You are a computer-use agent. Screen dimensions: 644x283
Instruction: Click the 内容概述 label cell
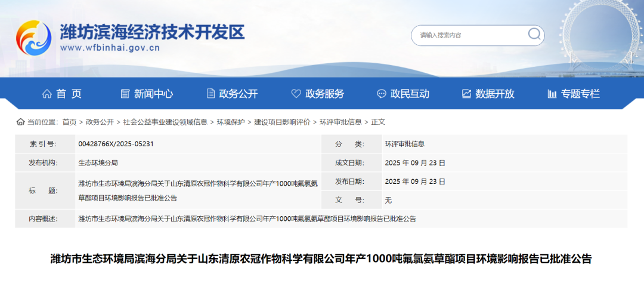45,219
